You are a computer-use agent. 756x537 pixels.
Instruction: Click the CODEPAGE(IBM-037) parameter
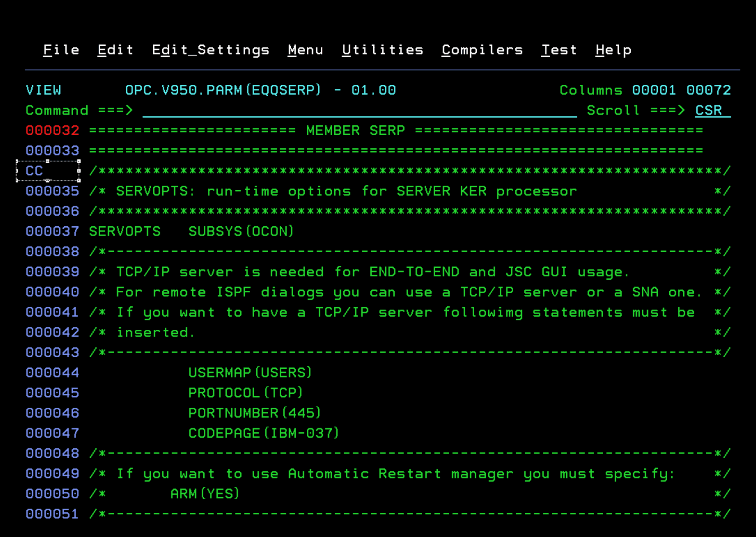[263, 433]
